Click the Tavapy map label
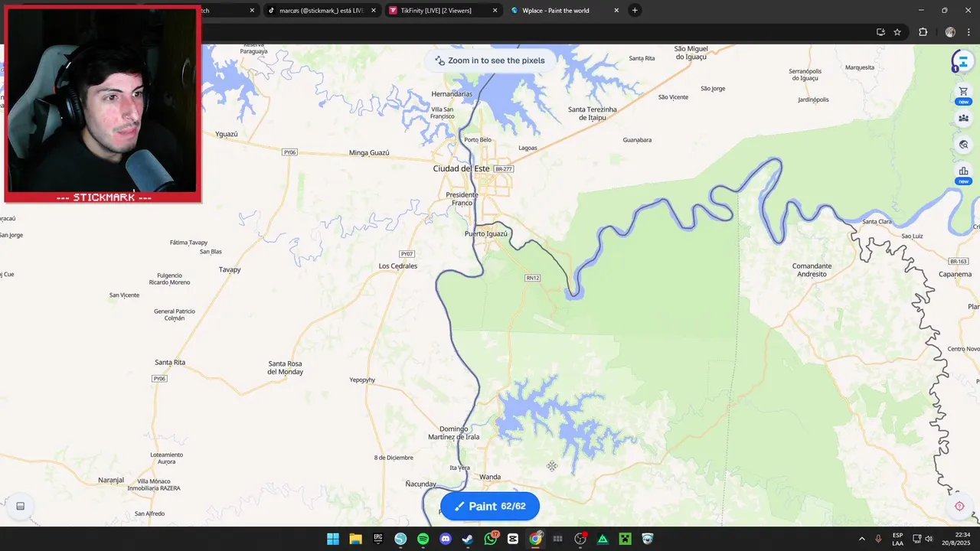Screen dimensions: 980x551 pyautogui.click(x=230, y=270)
